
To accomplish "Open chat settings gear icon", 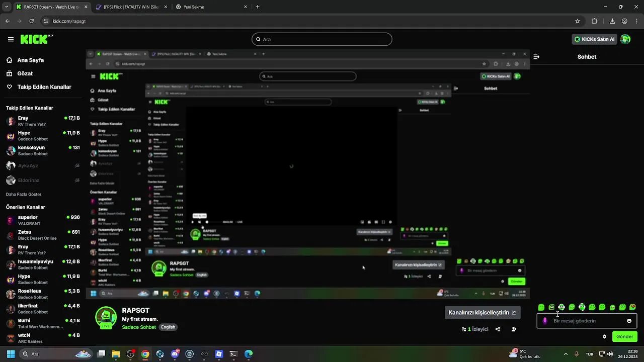I will [604, 337].
